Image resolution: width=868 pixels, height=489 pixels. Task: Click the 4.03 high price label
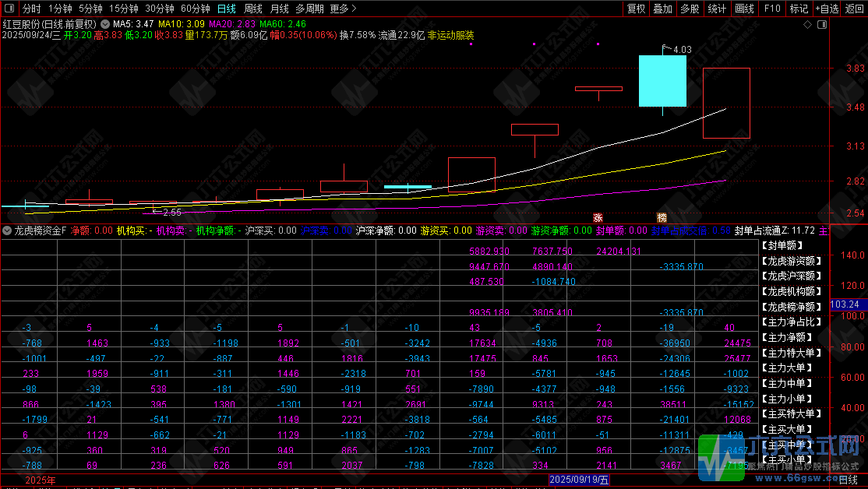point(682,50)
